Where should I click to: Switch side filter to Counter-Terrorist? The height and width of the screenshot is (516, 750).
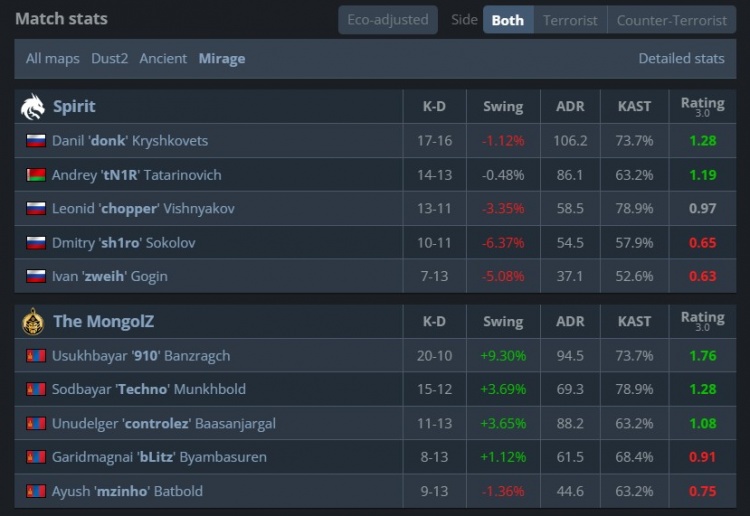[672, 20]
